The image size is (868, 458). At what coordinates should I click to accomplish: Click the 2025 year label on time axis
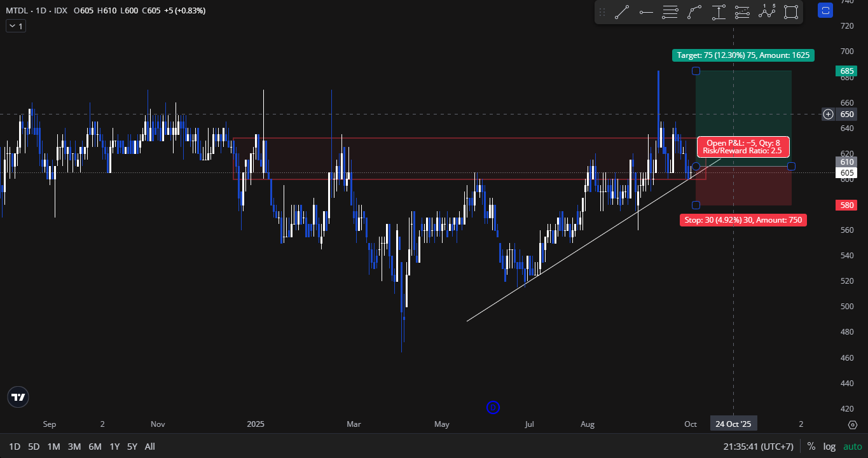pyautogui.click(x=255, y=424)
